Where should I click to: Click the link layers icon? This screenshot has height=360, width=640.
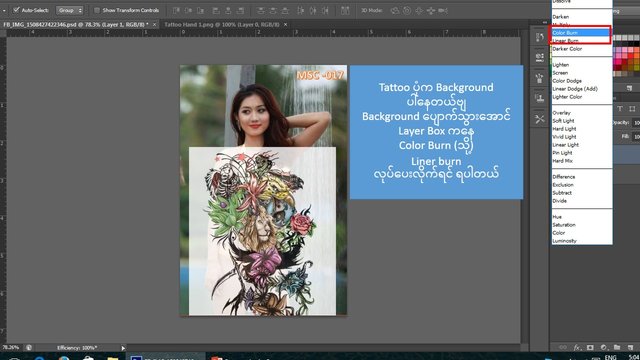point(563,348)
